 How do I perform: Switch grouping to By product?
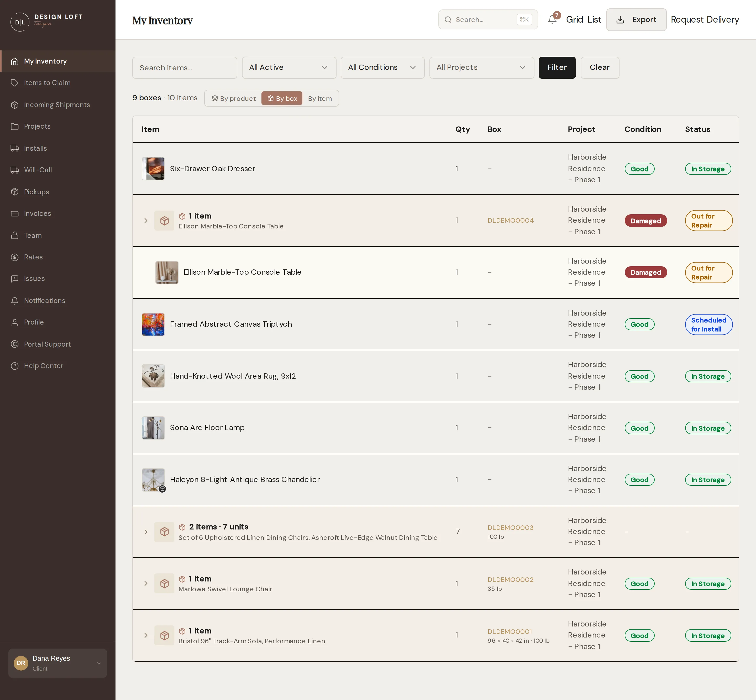click(234, 98)
